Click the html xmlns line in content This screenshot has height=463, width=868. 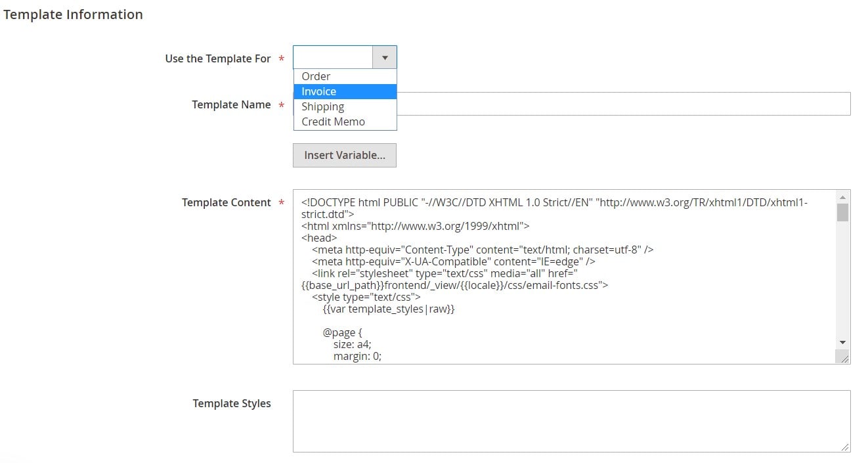(x=416, y=226)
